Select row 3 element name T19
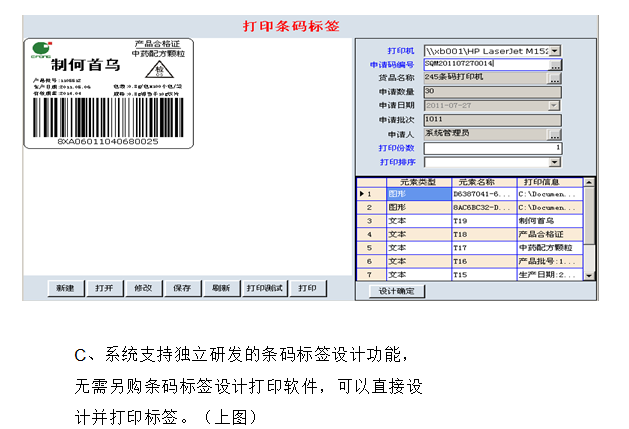This screenshot has height=429, width=629. coord(484,221)
